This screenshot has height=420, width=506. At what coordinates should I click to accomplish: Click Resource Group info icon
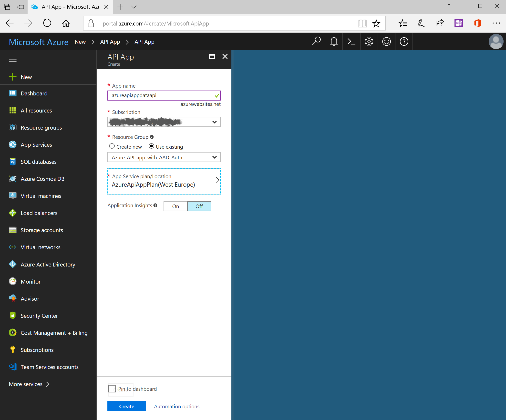click(152, 137)
